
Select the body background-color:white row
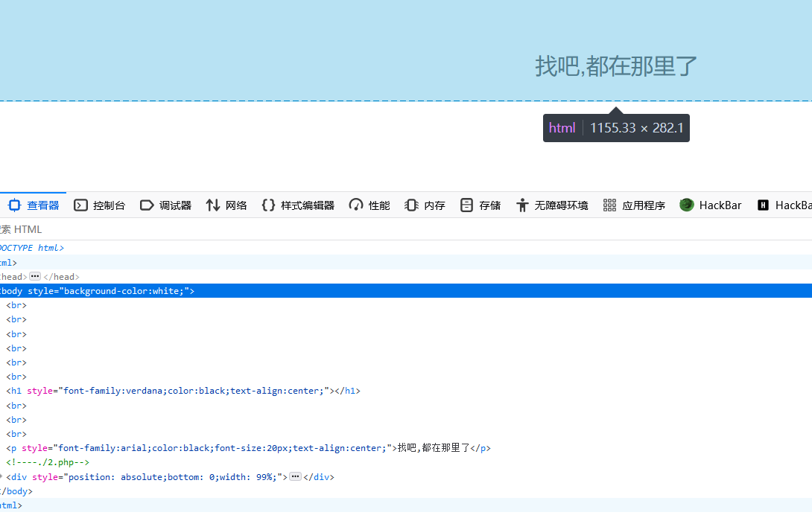tap(406, 291)
